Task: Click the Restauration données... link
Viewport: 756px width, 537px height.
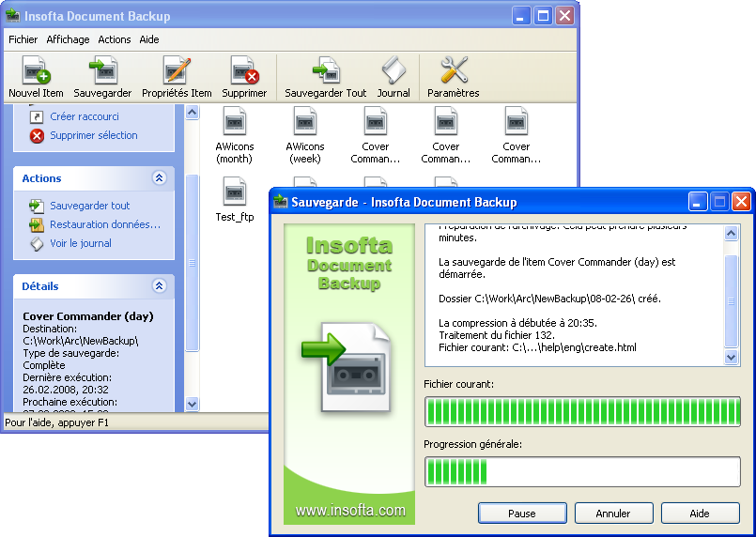Action: tap(105, 224)
